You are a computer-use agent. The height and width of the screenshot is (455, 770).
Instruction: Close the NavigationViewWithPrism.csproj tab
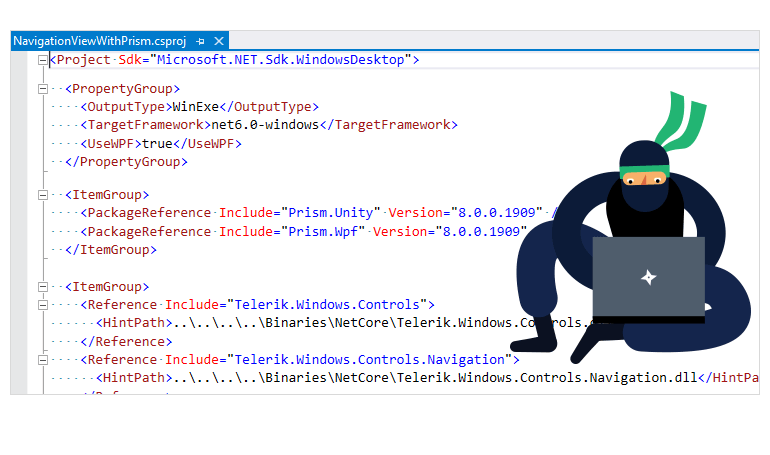[x=219, y=41]
